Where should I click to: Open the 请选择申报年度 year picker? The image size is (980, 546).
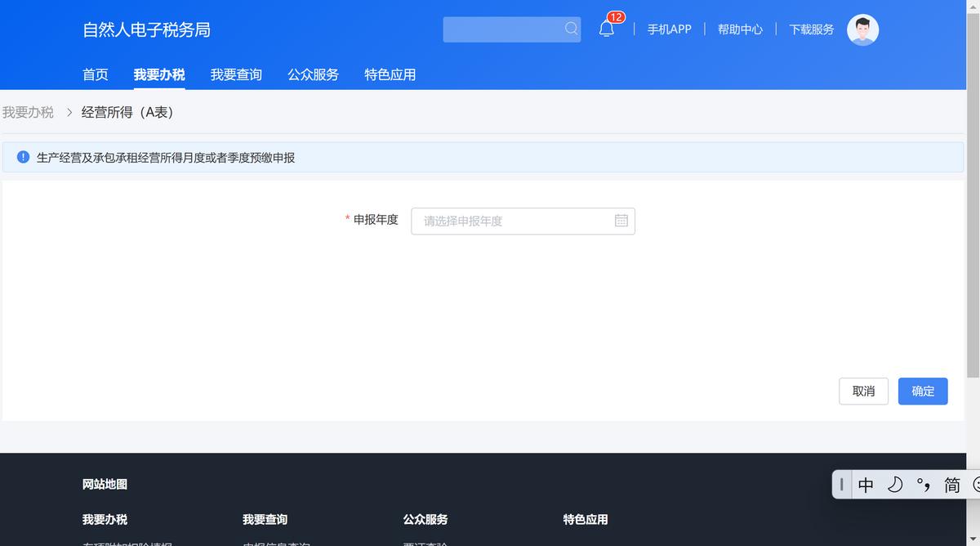[x=506, y=221]
